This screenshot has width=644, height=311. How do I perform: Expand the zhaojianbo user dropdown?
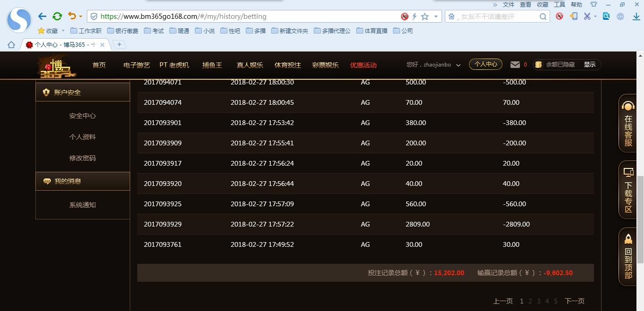(458, 65)
